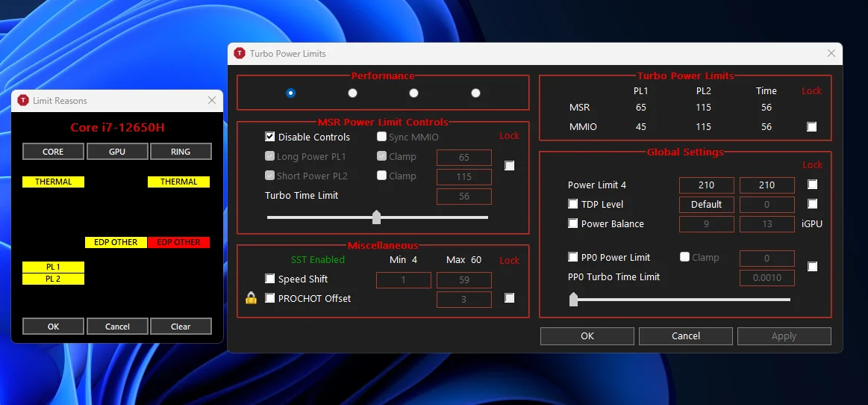
Task: Check the MSR Power Limit Controls Lock box
Action: point(510,166)
